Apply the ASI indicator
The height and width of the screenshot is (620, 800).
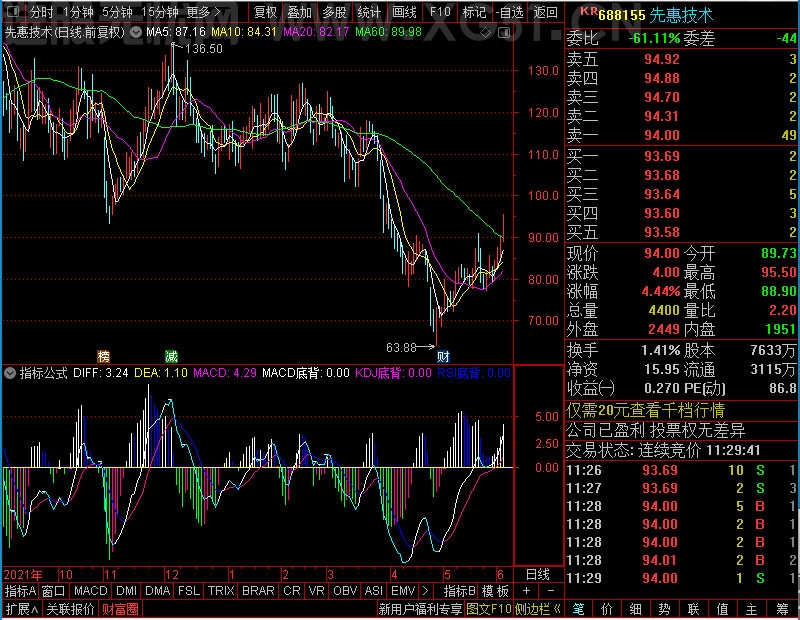(x=373, y=590)
